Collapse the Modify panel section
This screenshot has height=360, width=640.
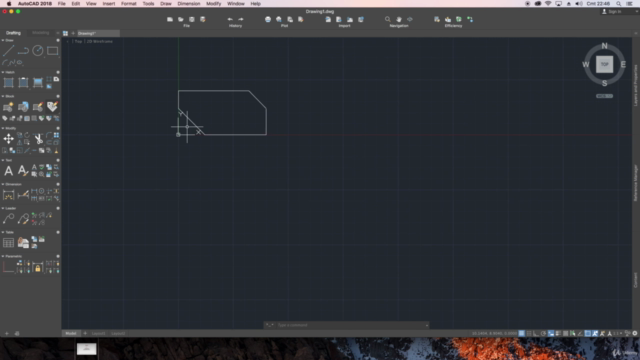(3, 128)
